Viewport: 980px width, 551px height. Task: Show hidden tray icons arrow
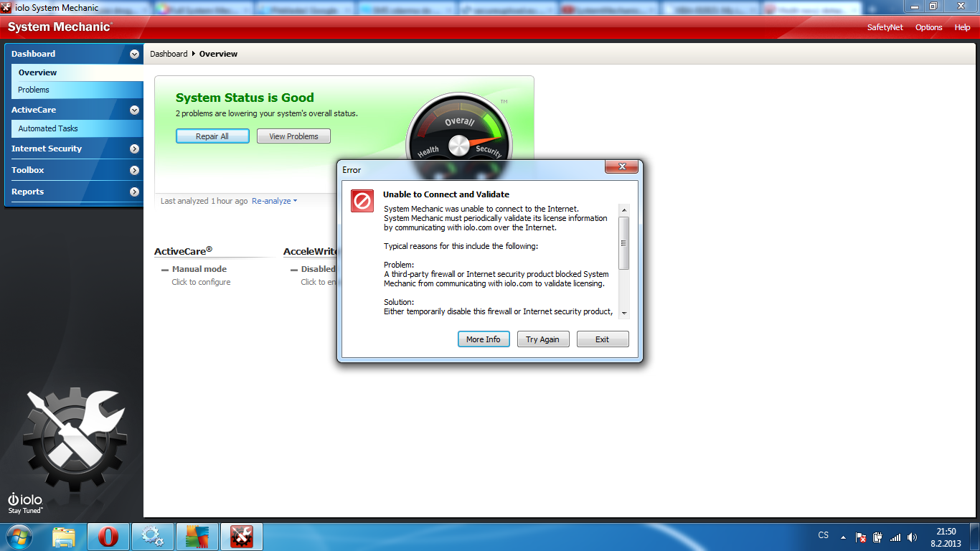pyautogui.click(x=843, y=537)
